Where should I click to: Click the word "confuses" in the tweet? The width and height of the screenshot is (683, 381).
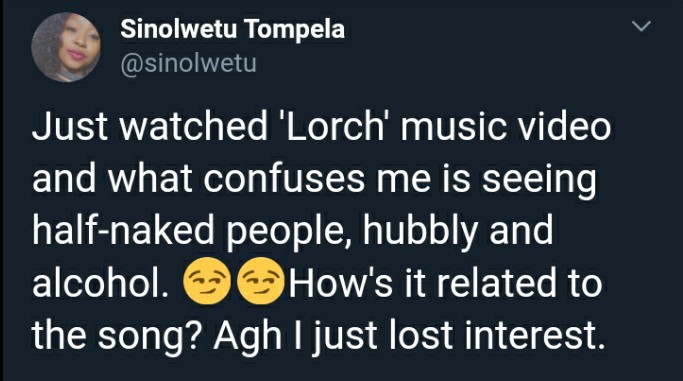point(284,179)
